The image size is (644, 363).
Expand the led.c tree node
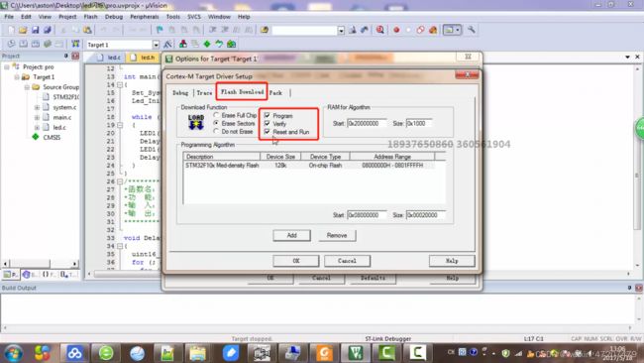(x=37, y=127)
